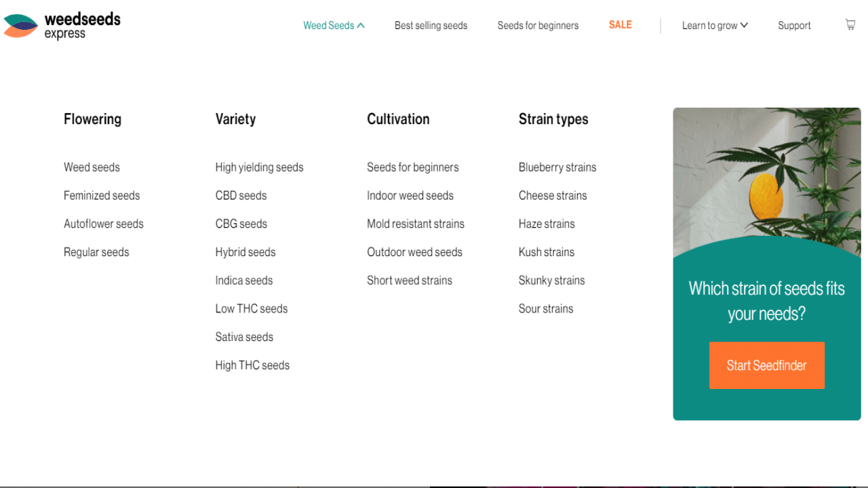The width and height of the screenshot is (868, 488).
Task: Open Blueberry strains link
Action: 557,167
